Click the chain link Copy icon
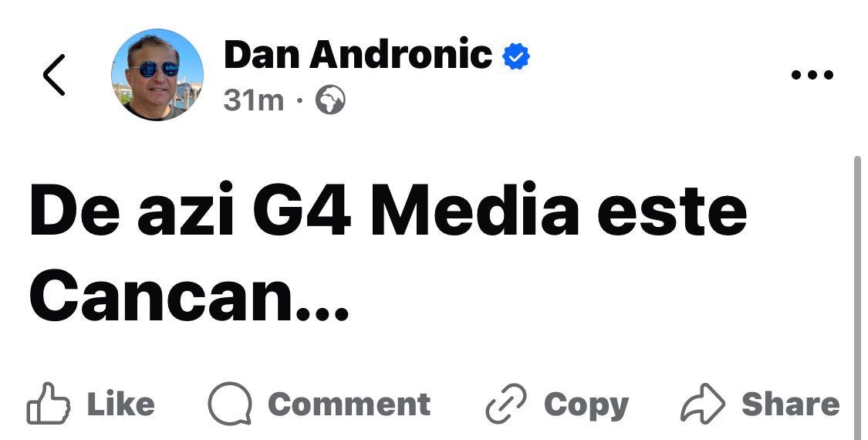The width and height of the screenshot is (868, 440). (x=506, y=404)
